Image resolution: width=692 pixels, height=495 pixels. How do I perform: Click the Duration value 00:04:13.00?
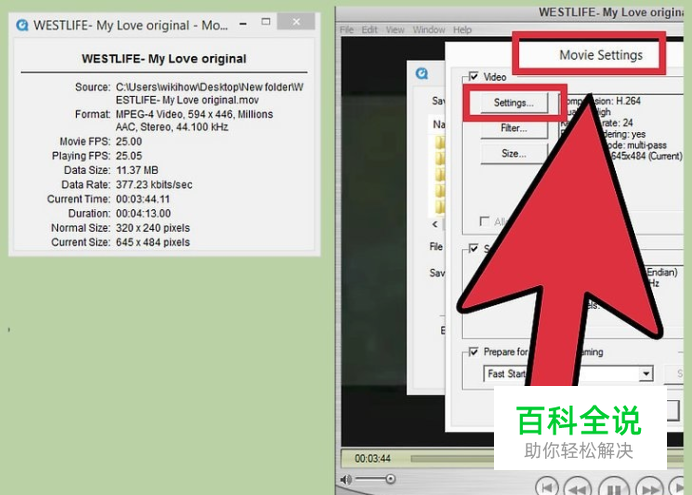pyautogui.click(x=143, y=214)
